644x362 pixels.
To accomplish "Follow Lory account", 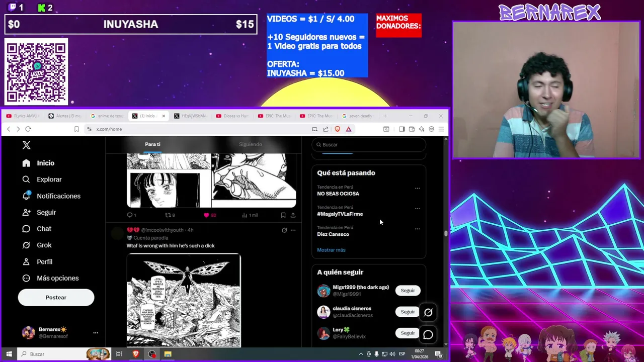I will click(408, 333).
